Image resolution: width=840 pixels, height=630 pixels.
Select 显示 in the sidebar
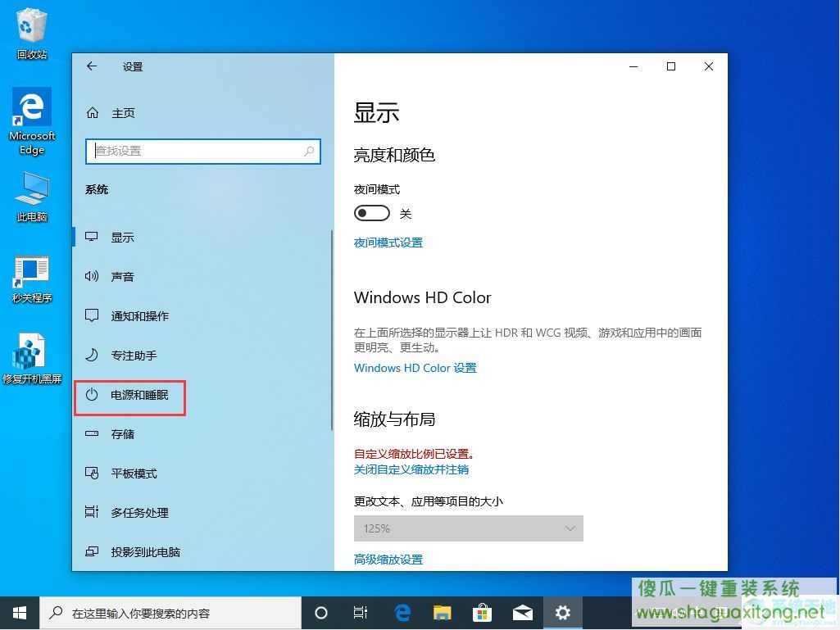[122, 238]
